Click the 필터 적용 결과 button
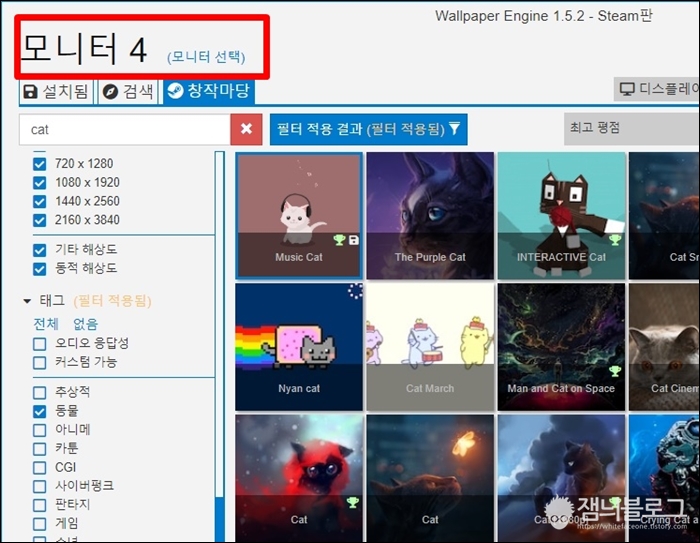700x543 pixels. 368,129
